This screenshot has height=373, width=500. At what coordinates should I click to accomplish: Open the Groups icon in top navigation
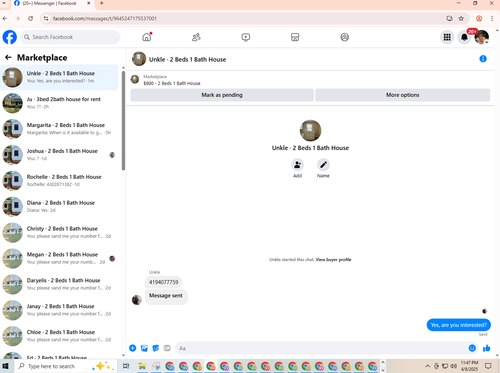coord(345,37)
